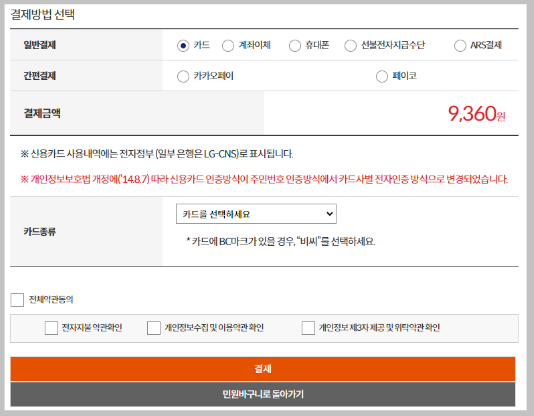
Task: Click the orange 결제 button
Action: tap(263, 369)
